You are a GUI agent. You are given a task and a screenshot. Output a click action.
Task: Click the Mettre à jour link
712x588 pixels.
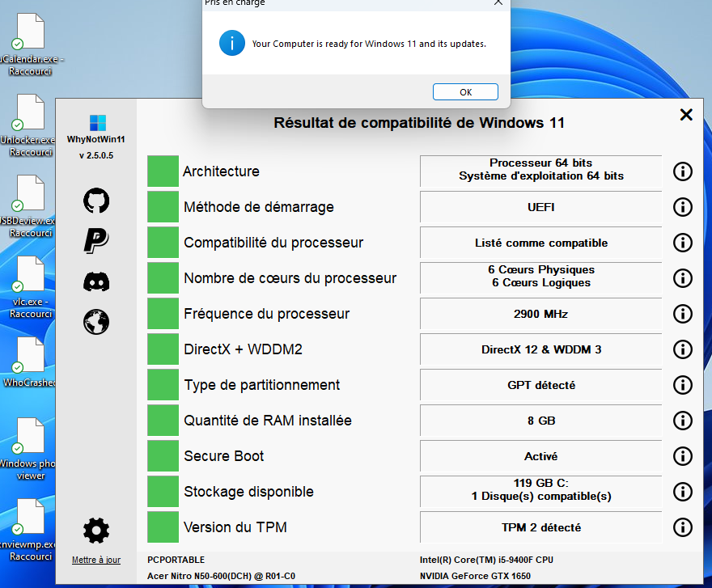[96, 560]
